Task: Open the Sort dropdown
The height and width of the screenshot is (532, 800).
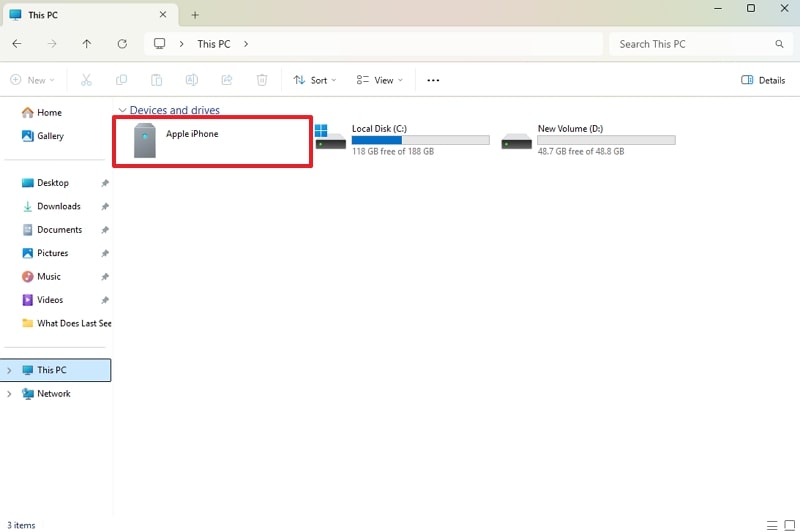Action: (x=315, y=80)
